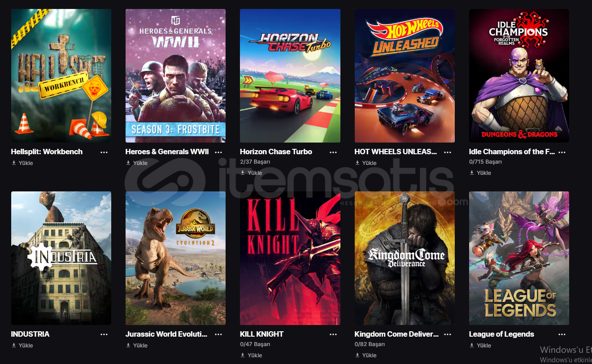Open ellipsis menu for Jurassic World Evolution

coord(218,334)
